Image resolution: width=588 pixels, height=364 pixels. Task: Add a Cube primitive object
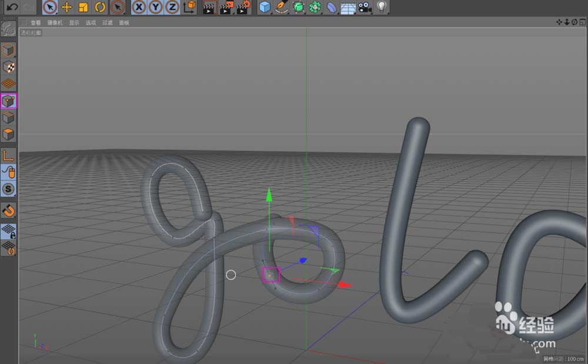point(265,7)
